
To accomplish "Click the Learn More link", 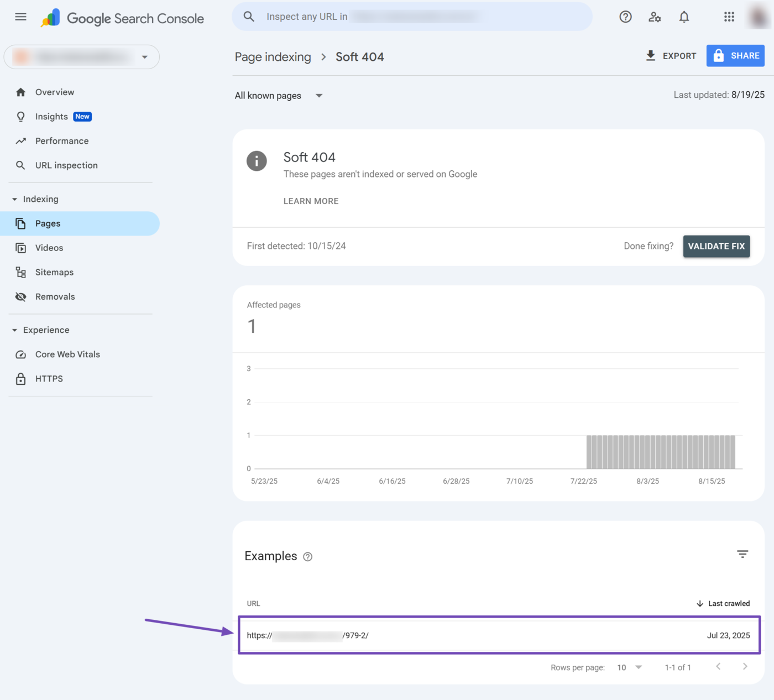I will [x=311, y=201].
